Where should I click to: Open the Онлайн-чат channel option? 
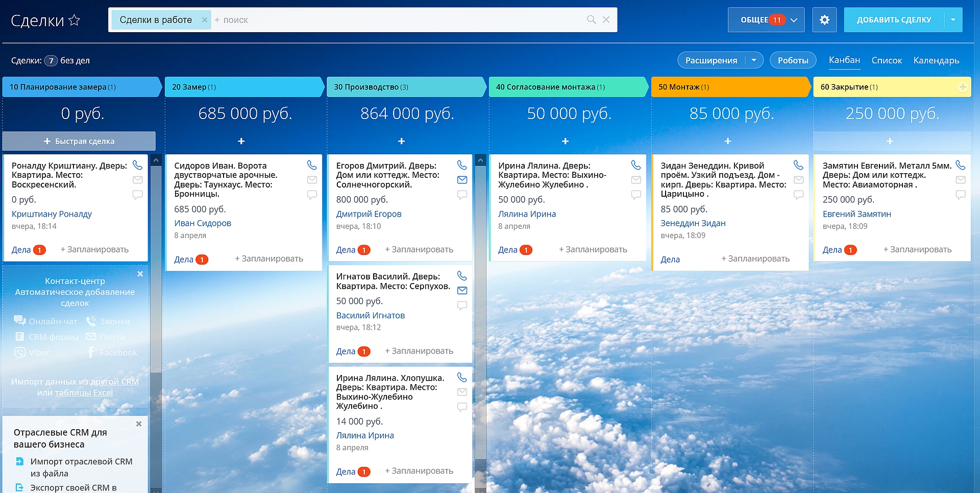[46, 321]
